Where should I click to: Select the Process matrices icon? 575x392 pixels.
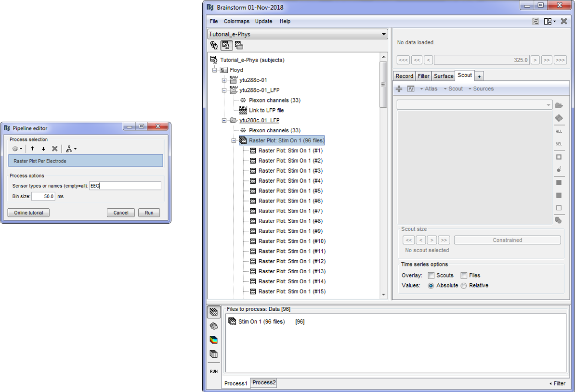pos(213,354)
